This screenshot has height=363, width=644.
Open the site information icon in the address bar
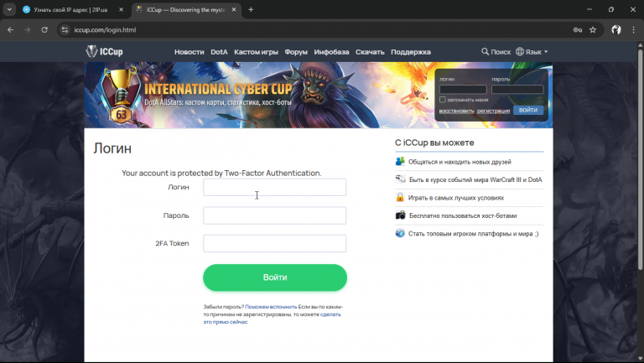pos(65,29)
